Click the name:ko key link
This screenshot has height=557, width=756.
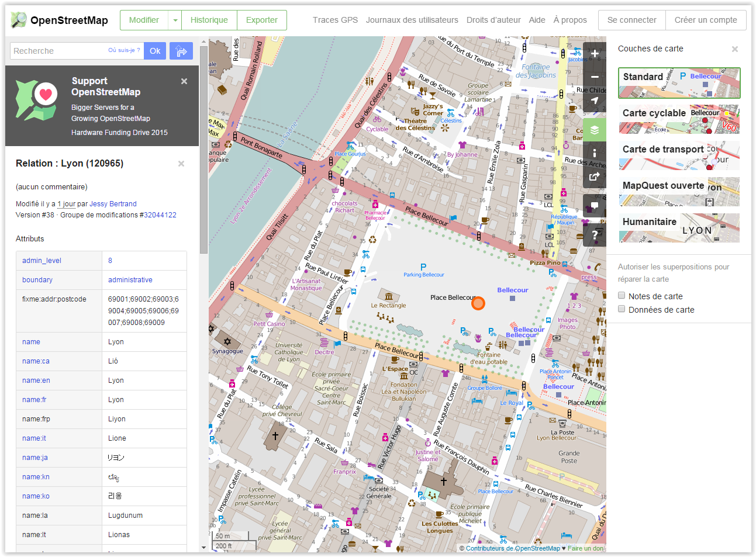coord(36,496)
